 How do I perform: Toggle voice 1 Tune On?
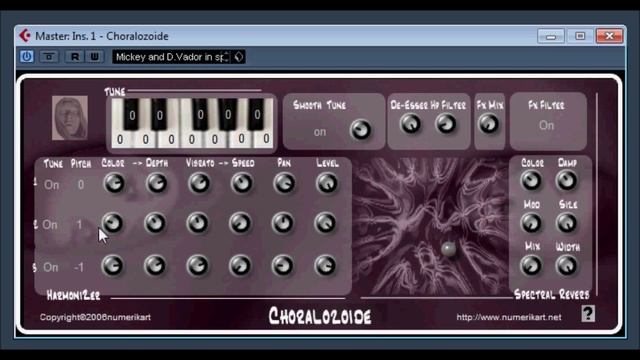click(x=51, y=185)
